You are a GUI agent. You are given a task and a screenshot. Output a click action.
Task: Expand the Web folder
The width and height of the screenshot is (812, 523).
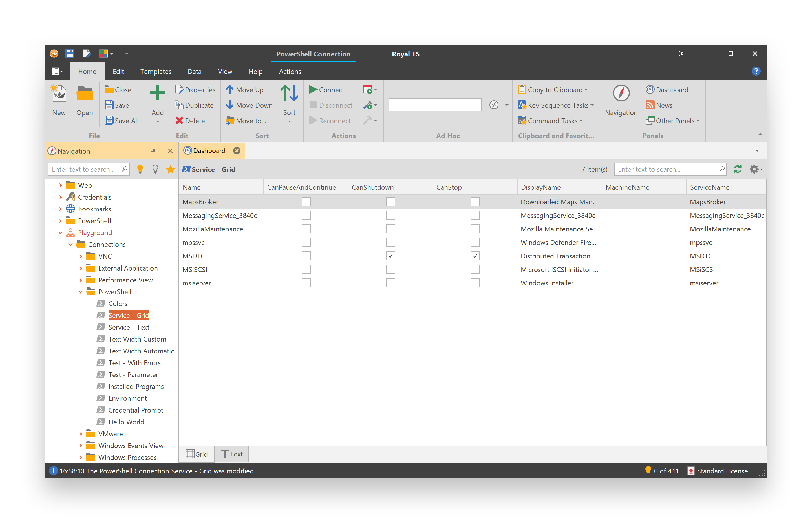pos(60,185)
